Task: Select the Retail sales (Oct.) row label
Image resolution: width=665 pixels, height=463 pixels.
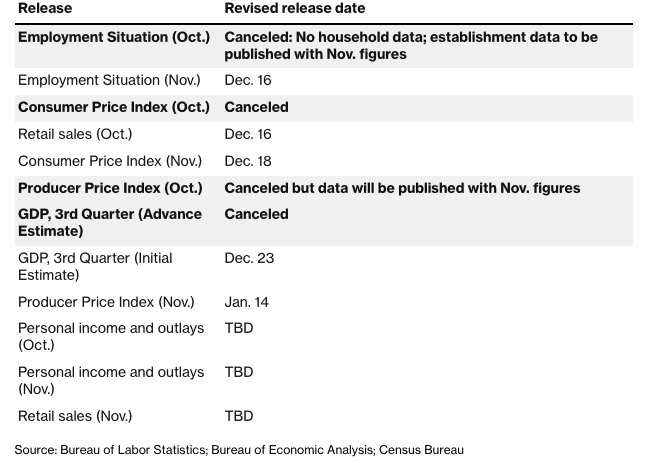Action: tap(75, 134)
